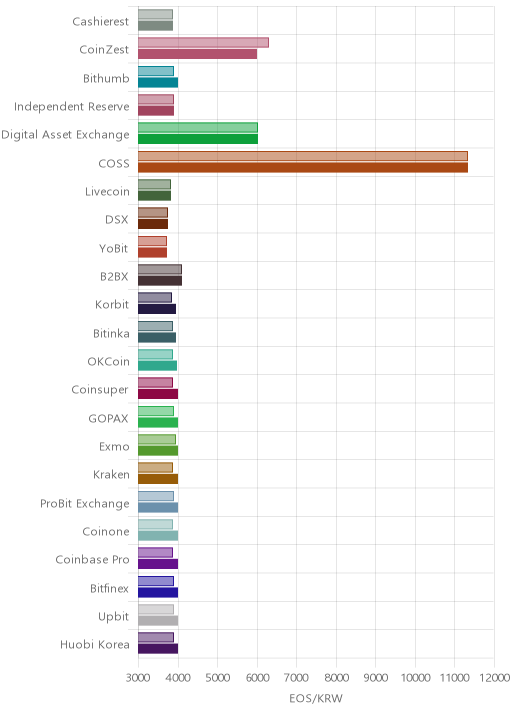Select the Livecoin dark green bar
Image resolution: width=512 pixels, height=716 pixels.
pos(154,196)
